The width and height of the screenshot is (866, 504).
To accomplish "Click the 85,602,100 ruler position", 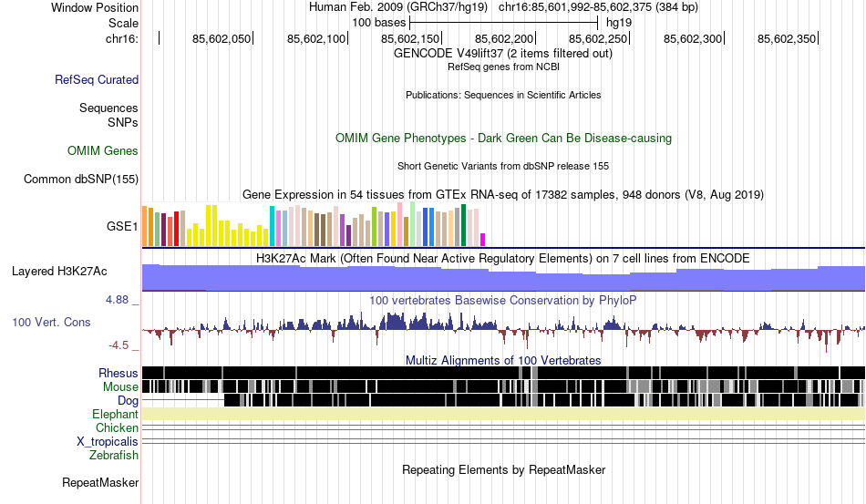I will click(x=316, y=38).
